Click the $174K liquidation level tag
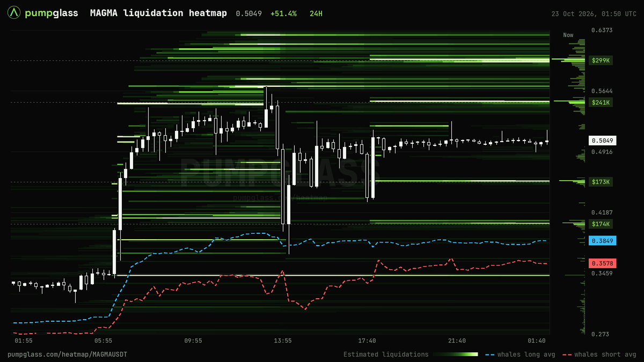Viewport: 644px width, 362px height. [601, 224]
